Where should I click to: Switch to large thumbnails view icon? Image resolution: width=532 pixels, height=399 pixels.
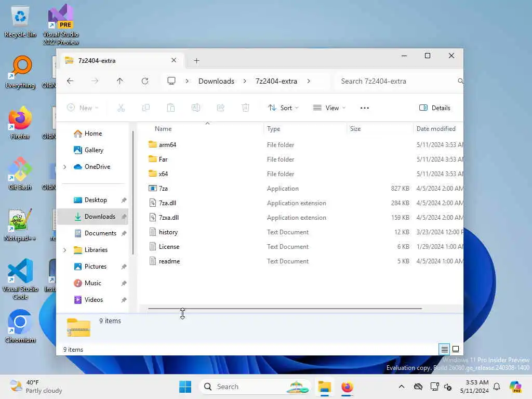(x=456, y=349)
